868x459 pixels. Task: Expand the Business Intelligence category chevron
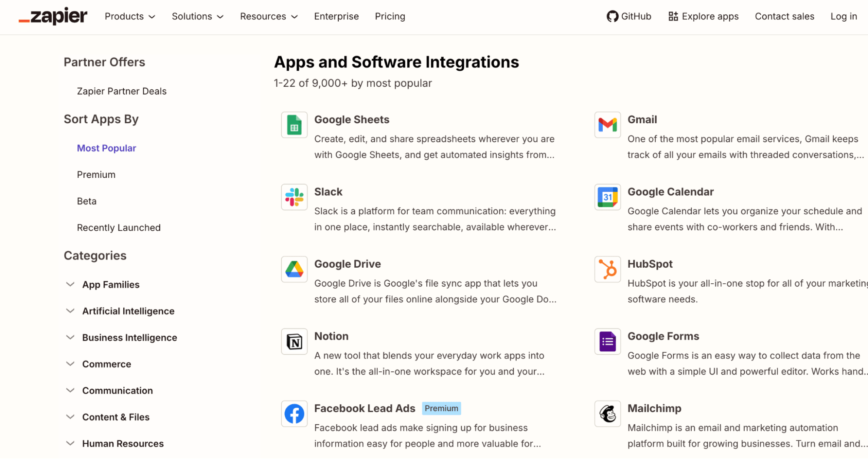click(x=70, y=338)
